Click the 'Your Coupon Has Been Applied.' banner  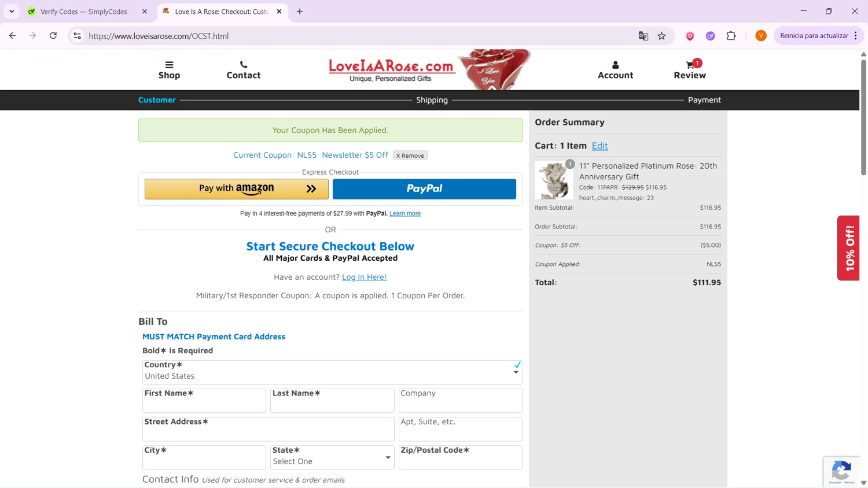click(330, 130)
